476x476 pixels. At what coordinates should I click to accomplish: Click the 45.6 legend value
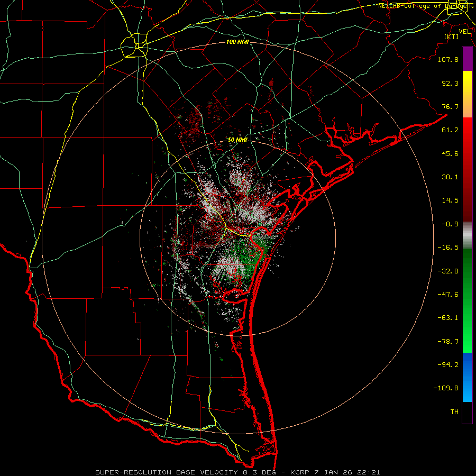[450, 153]
